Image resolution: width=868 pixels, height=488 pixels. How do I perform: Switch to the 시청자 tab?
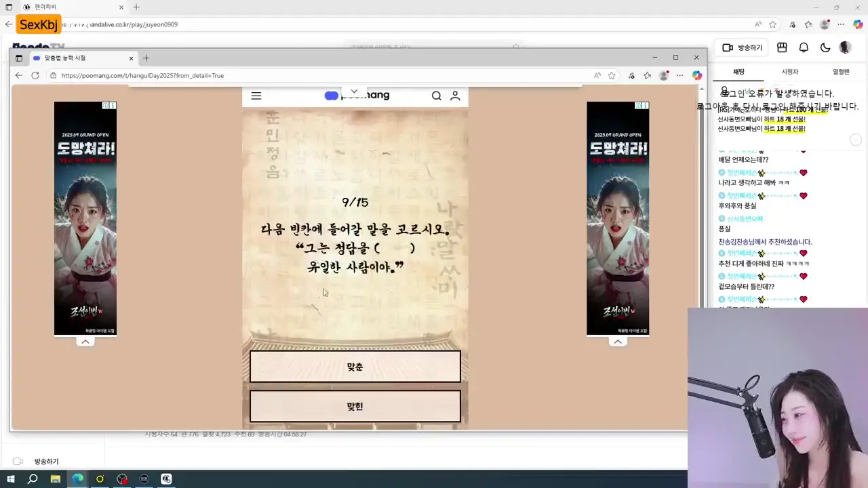point(789,72)
